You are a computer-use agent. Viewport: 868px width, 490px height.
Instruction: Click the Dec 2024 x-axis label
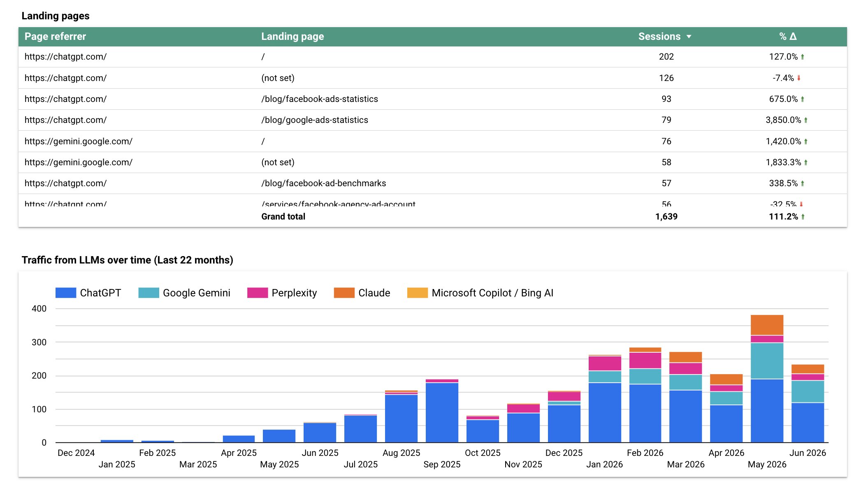tap(76, 453)
